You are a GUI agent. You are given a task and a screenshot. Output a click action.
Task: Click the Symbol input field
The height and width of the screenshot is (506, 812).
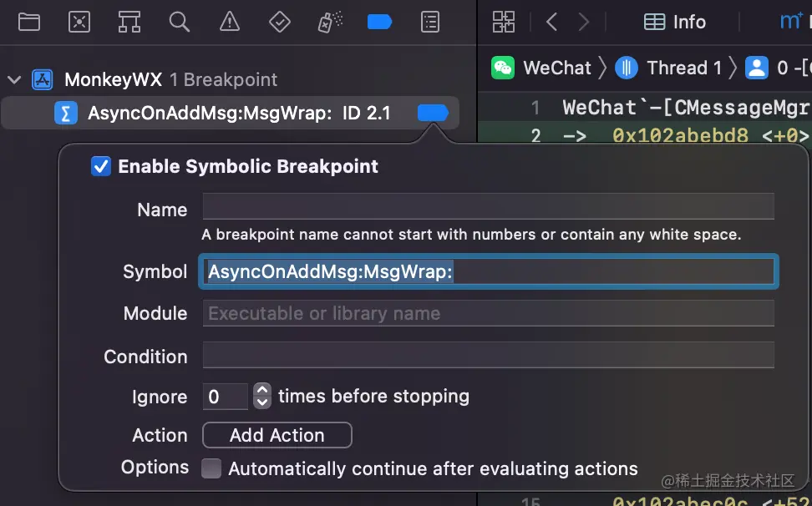[489, 271]
